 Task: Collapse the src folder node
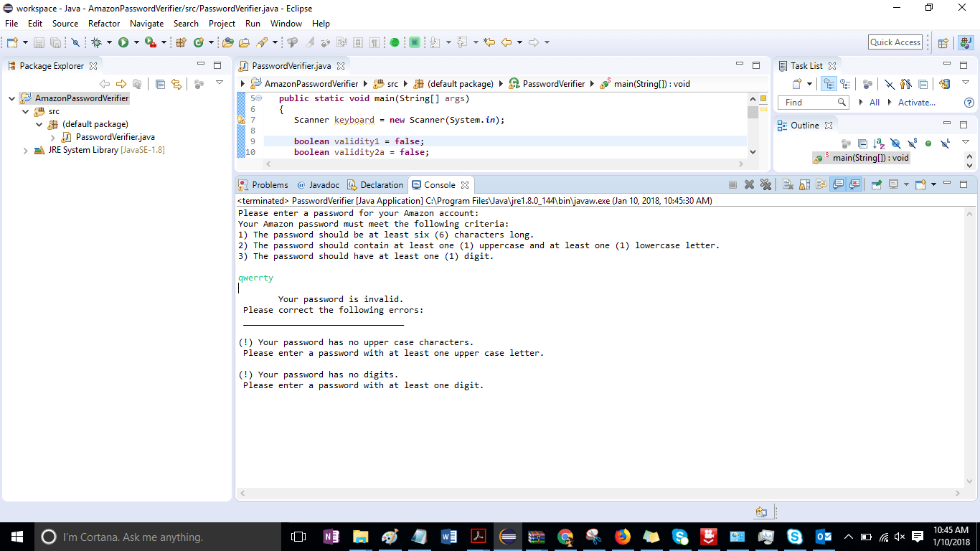pos(26,111)
